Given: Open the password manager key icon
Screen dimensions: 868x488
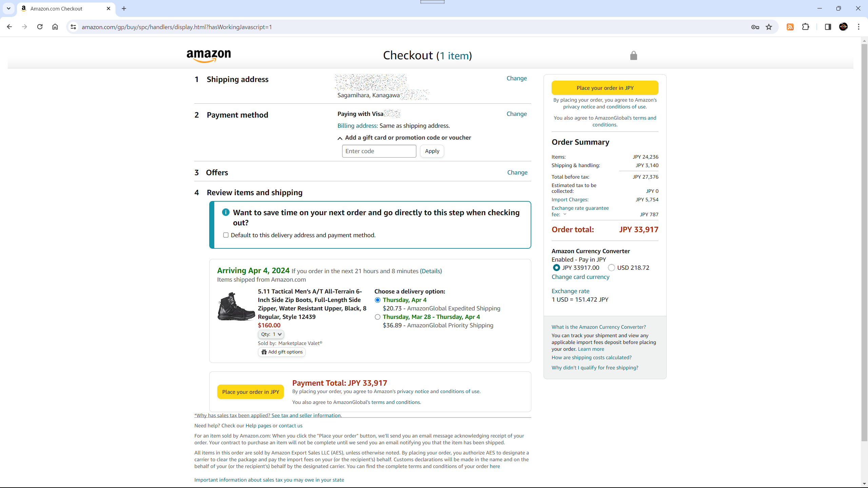Looking at the screenshot, I should (755, 27).
